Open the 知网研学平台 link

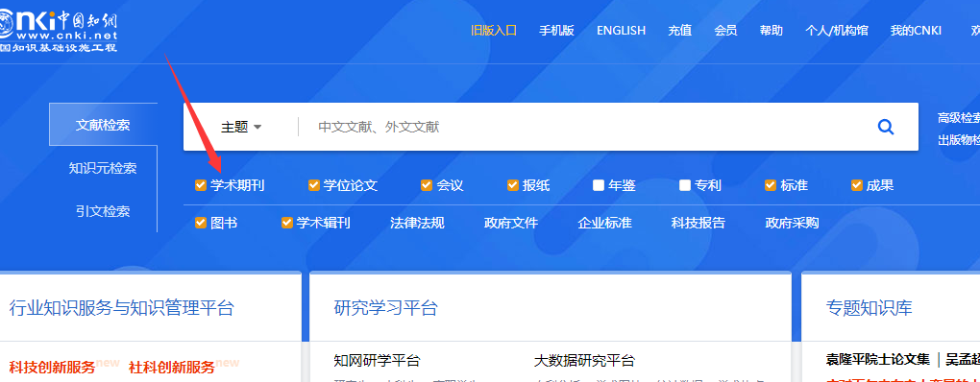[x=377, y=360]
